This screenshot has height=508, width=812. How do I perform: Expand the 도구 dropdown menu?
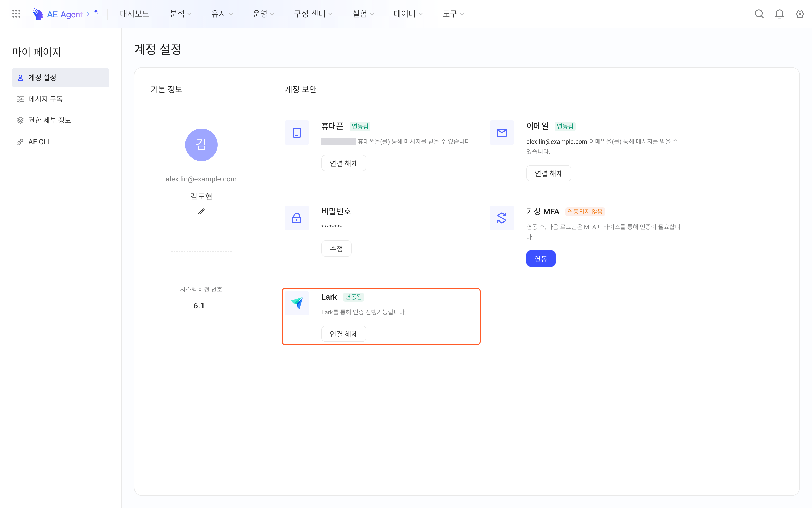[453, 14]
